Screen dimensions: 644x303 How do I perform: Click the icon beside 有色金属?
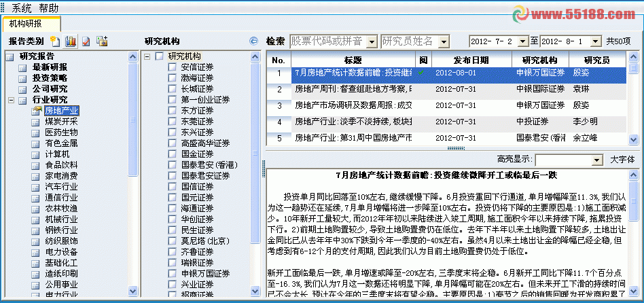coord(35,143)
